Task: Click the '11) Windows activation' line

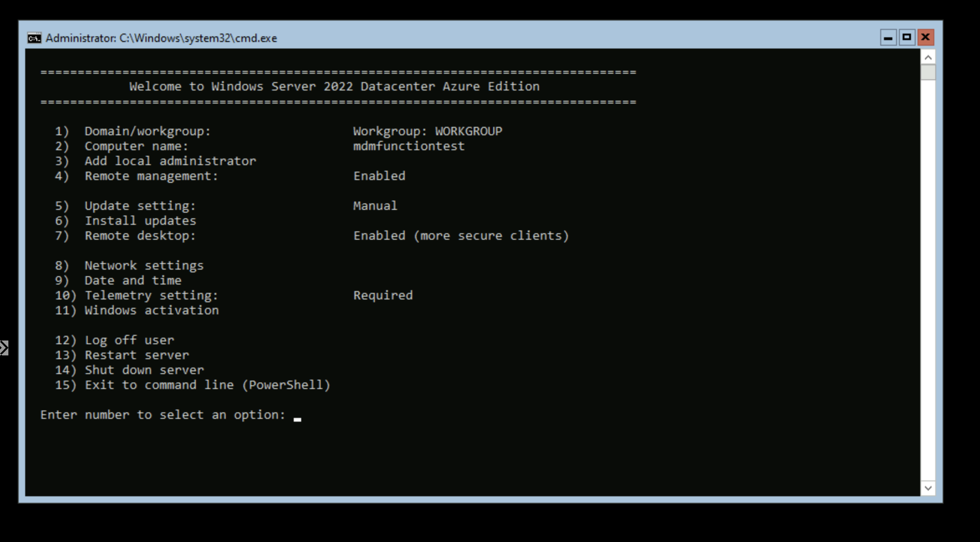Action: (x=137, y=310)
